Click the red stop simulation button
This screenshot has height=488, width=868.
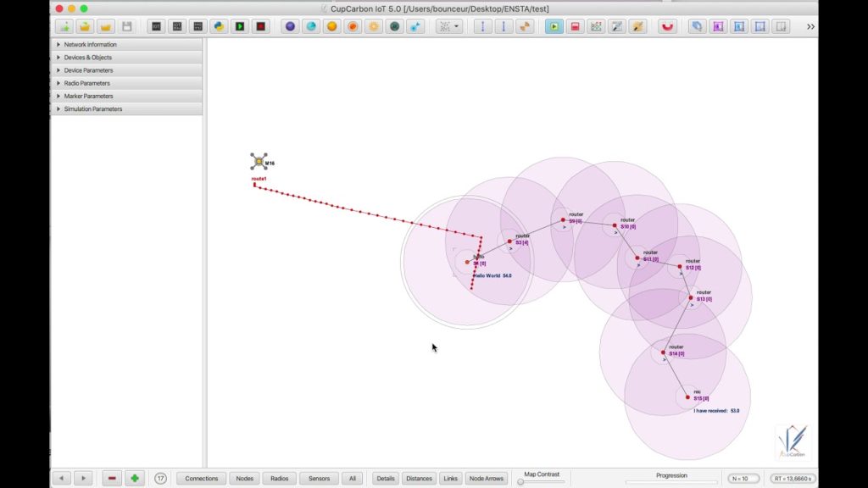point(576,26)
